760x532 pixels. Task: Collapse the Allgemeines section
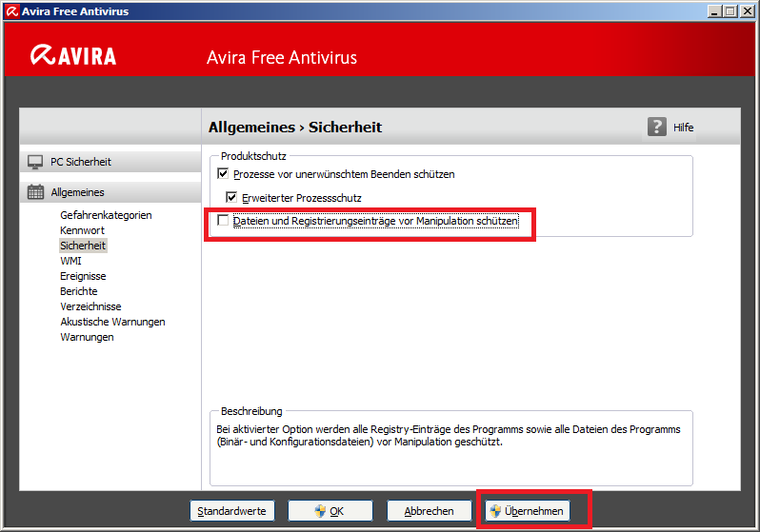click(x=110, y=192)
